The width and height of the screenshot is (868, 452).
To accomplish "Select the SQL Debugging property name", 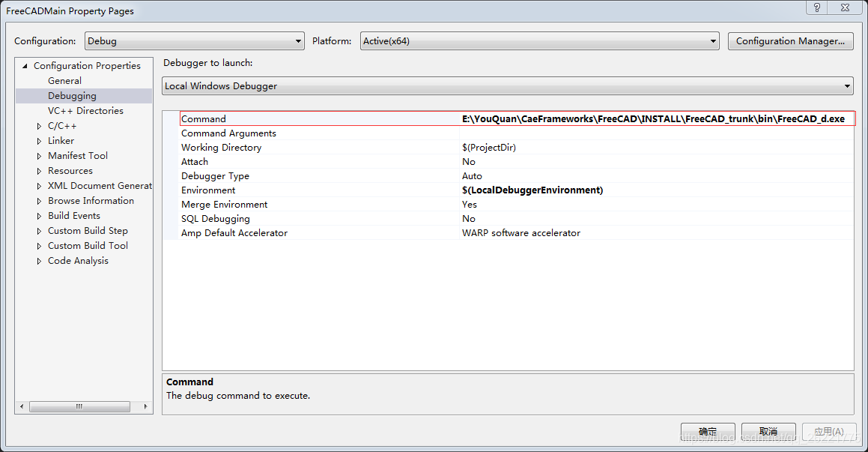I will (216, 219).
